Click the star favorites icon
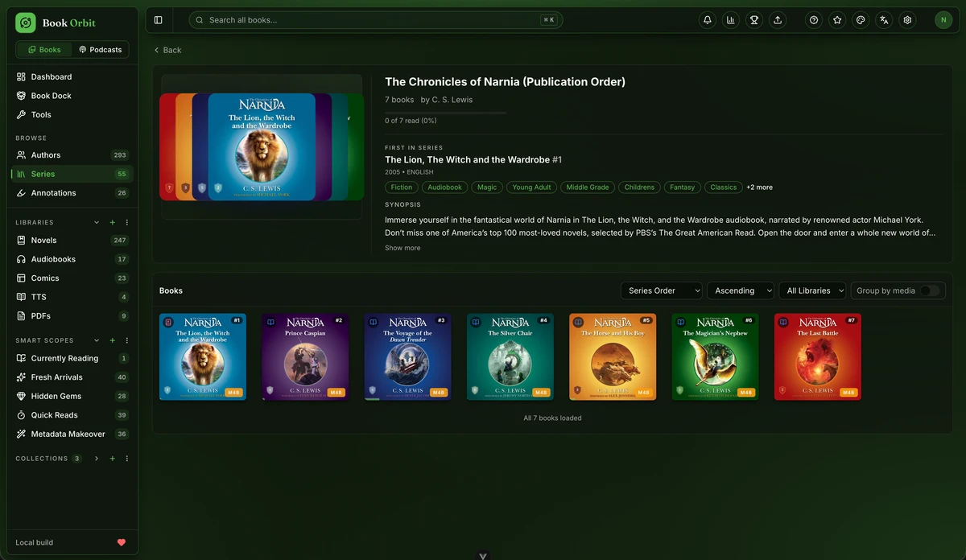Image resolution: width=966 pixels, height=560 pixels. click(837, 20)
